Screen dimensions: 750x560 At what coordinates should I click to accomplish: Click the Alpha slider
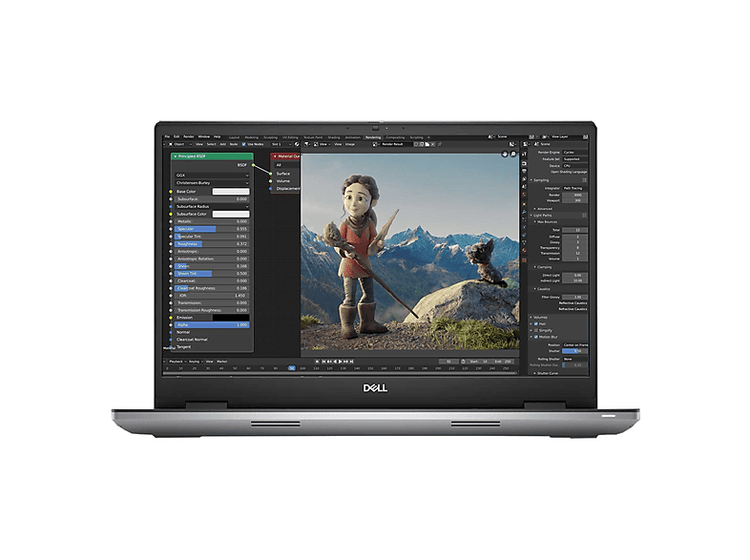[212, 324]
